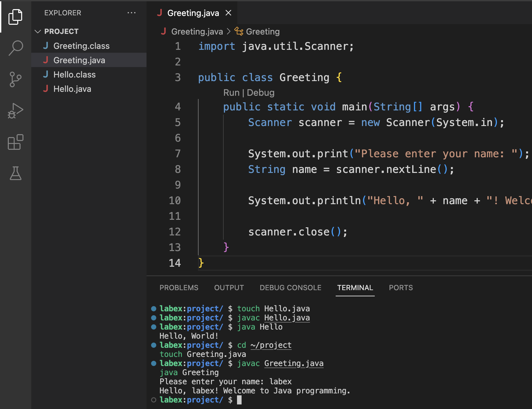
Task: Switch to the PORTS tab
Action: 400,288
